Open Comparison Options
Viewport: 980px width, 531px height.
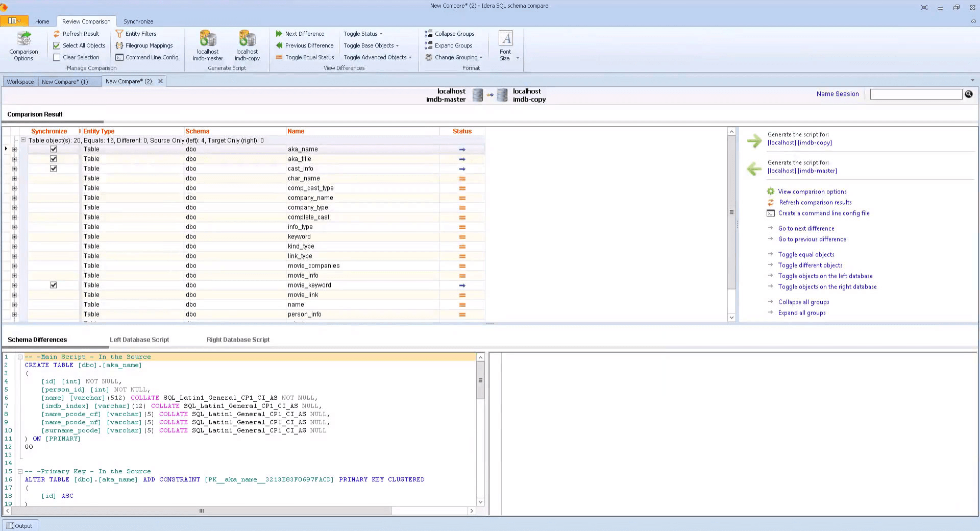point(23,45)
